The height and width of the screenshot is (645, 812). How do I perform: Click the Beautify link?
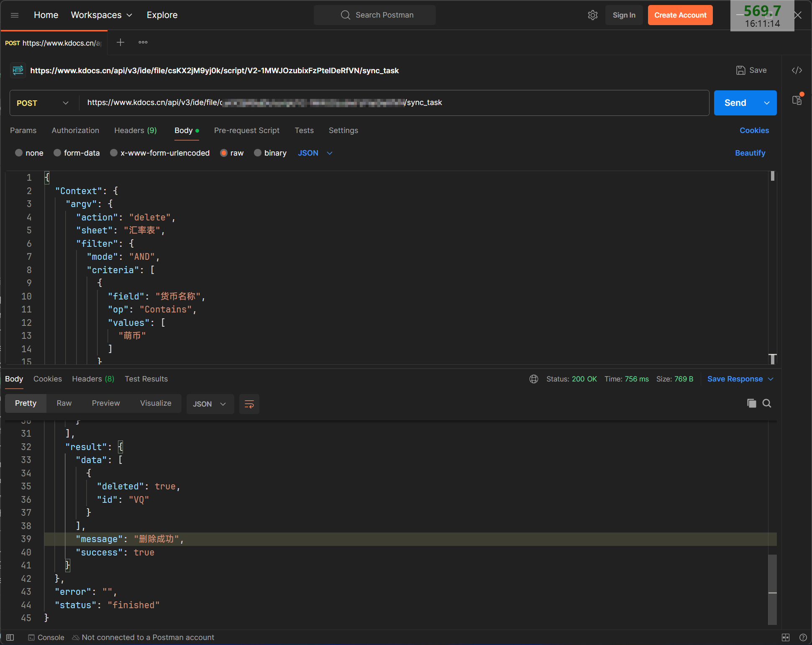[750, 153]
